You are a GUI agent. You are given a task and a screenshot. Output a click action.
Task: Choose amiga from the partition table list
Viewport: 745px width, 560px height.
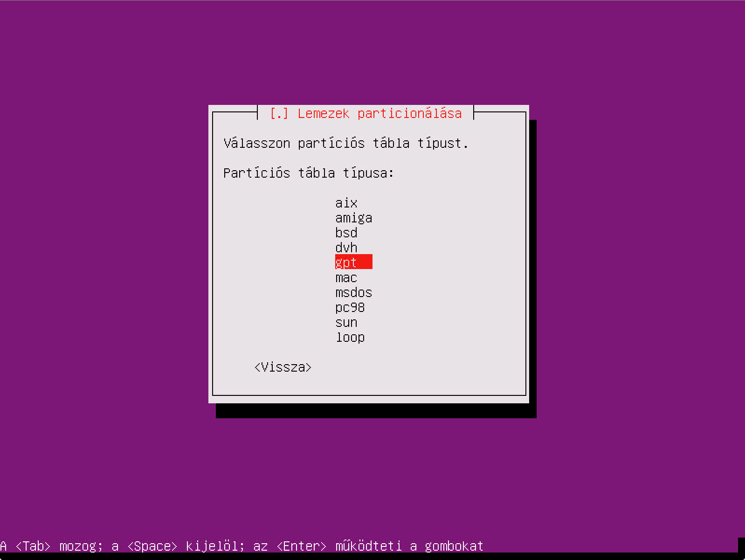click(x=354, y=218)
